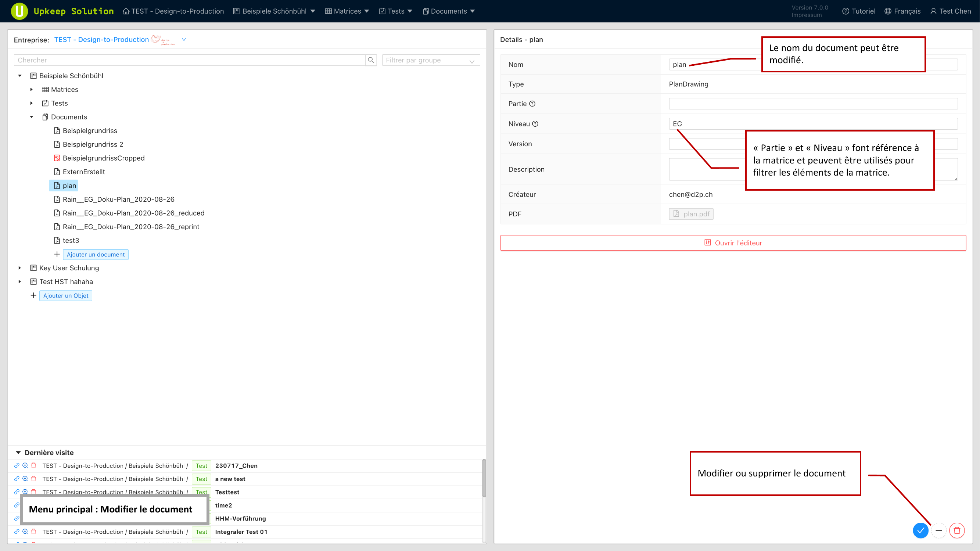Click the minus cancel icon near save
Viewport: 980px width, 551px height.
point(939,530)
